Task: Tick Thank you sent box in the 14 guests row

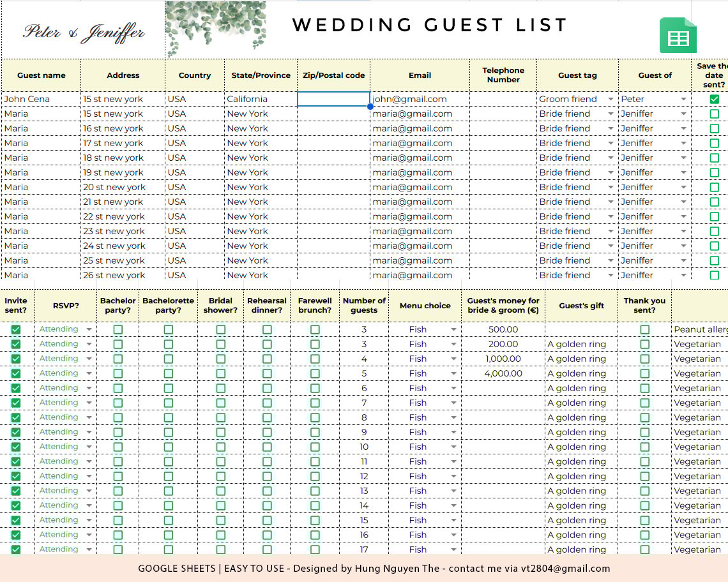Action: point(644,505)
